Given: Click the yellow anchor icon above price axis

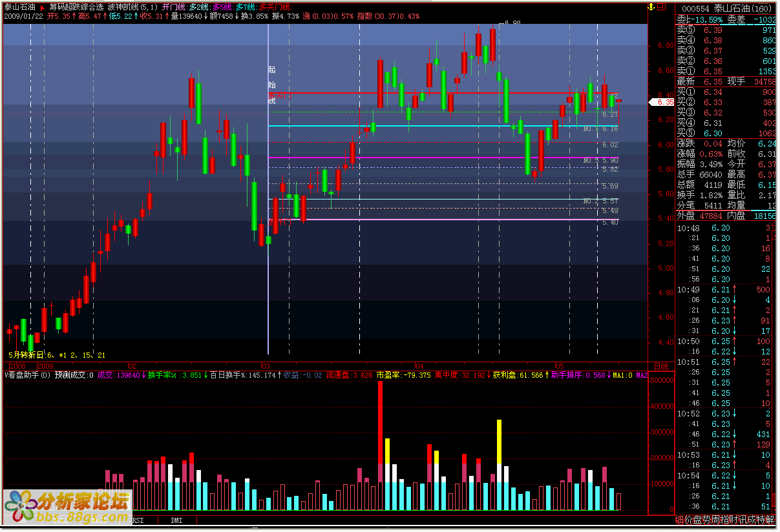Looking at the screenshot, I should point(651,7).
